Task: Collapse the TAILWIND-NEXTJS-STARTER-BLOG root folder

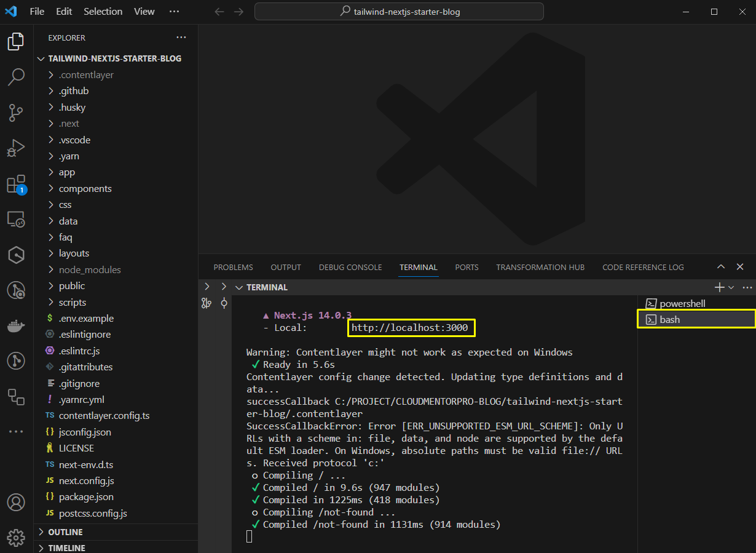Action: [x=114, y=59]
